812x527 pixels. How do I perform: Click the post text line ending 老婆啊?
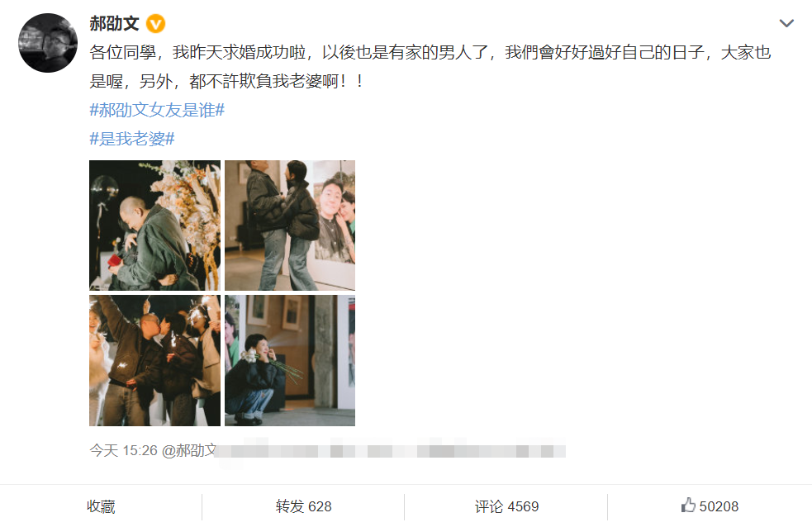click(227, 81)
